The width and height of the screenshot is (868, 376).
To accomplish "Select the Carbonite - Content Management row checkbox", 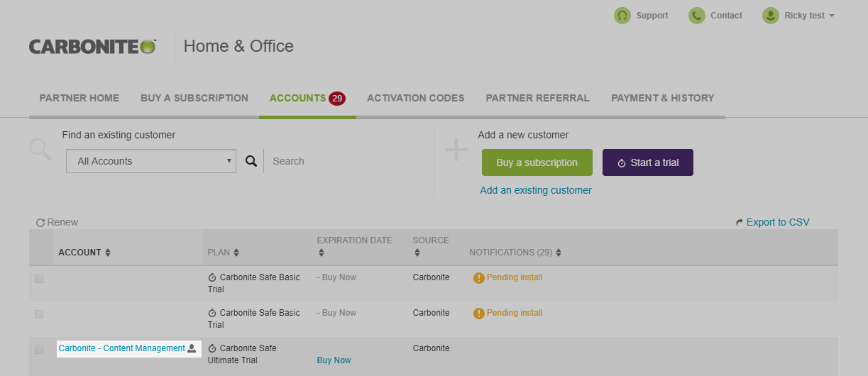I will point(39,350).
